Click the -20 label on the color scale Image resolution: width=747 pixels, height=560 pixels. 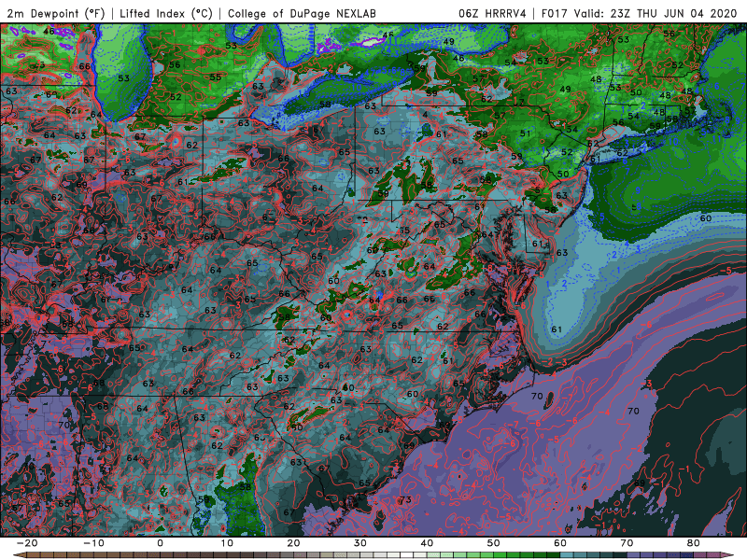point(27,543)
